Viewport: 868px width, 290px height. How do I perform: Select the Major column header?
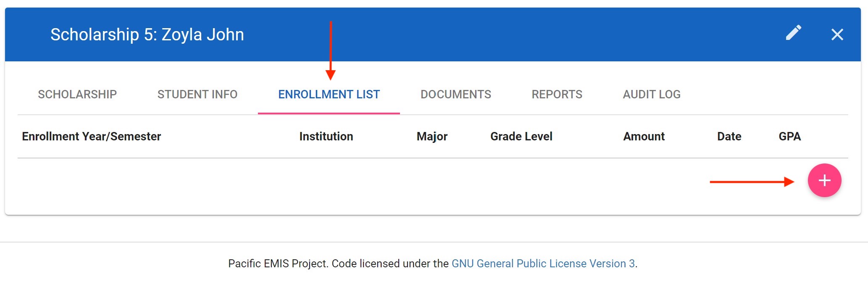[x=432, y=137]
